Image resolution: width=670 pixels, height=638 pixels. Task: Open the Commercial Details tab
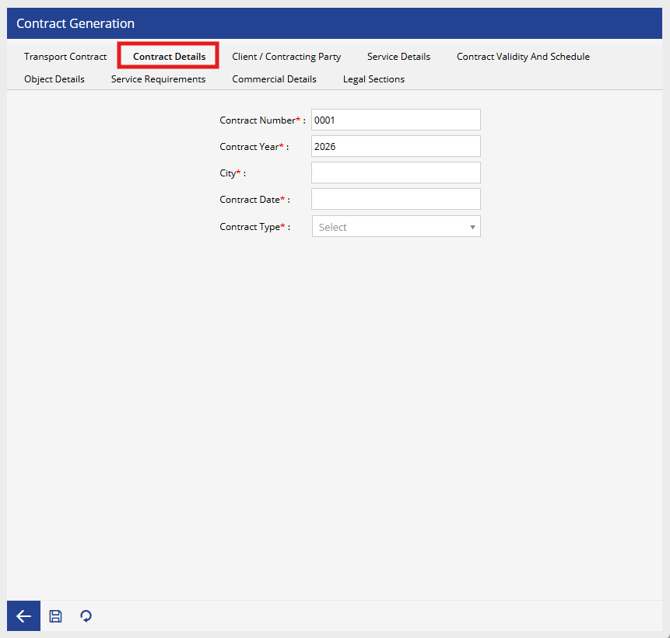[x=274, y=79]
